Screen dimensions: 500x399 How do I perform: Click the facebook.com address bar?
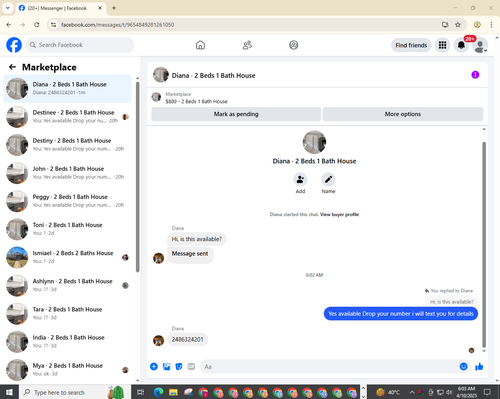coord(247,25)
